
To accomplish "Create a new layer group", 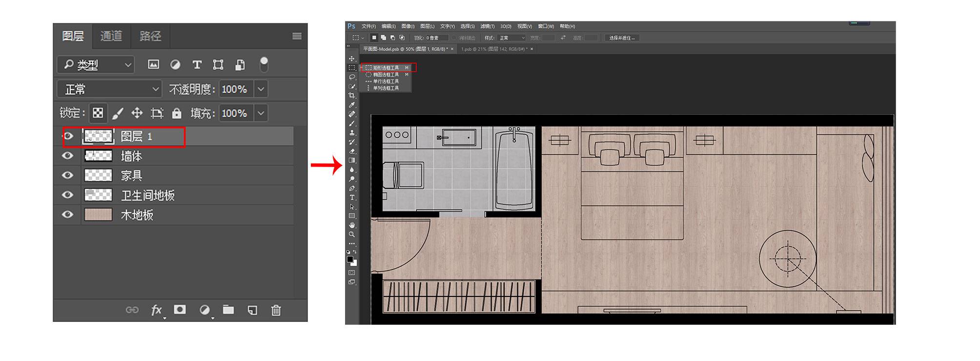I will pyautogui.click(x=228, y=309).
